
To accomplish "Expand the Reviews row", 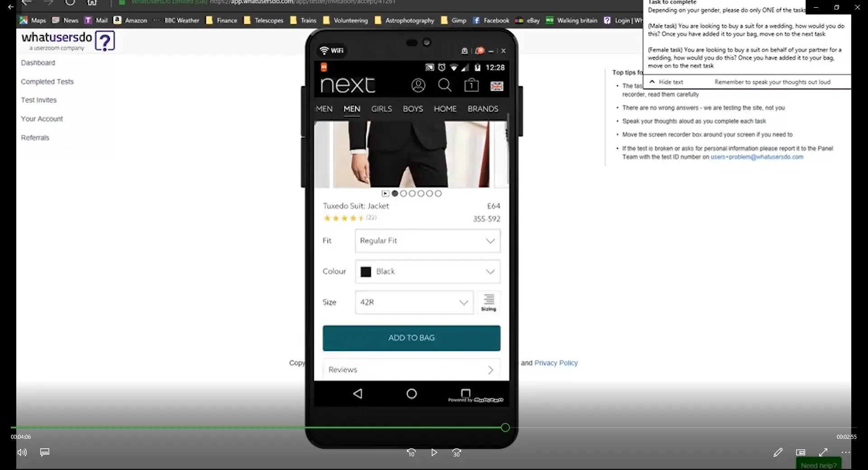I will (411, 370).
